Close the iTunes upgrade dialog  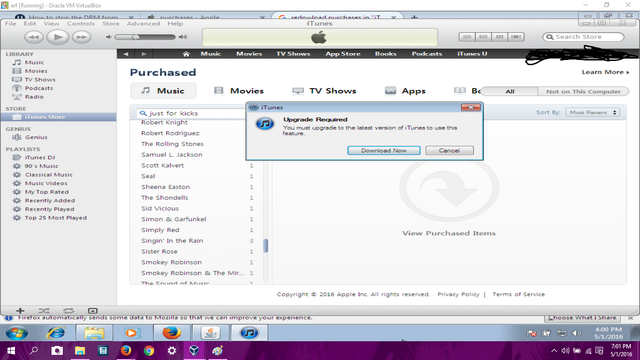[x=471, y=107]
